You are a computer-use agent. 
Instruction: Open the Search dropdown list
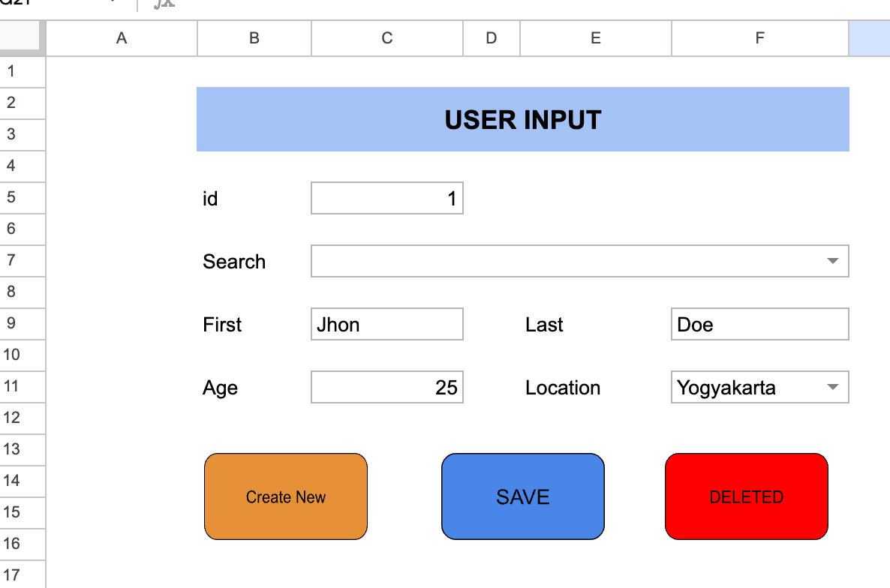833,261
